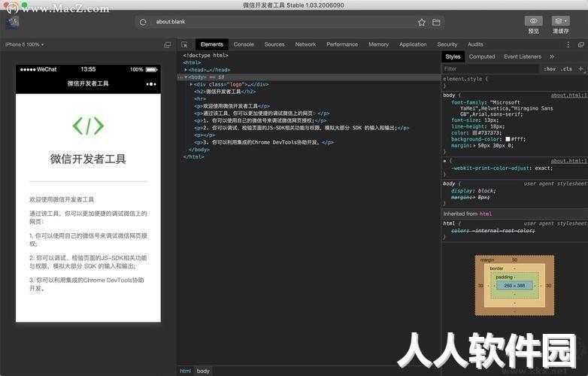Screen dimensions: 588x376
Task: Expand the margin shorthand property arrow
Action: click(x=474, y=145)
